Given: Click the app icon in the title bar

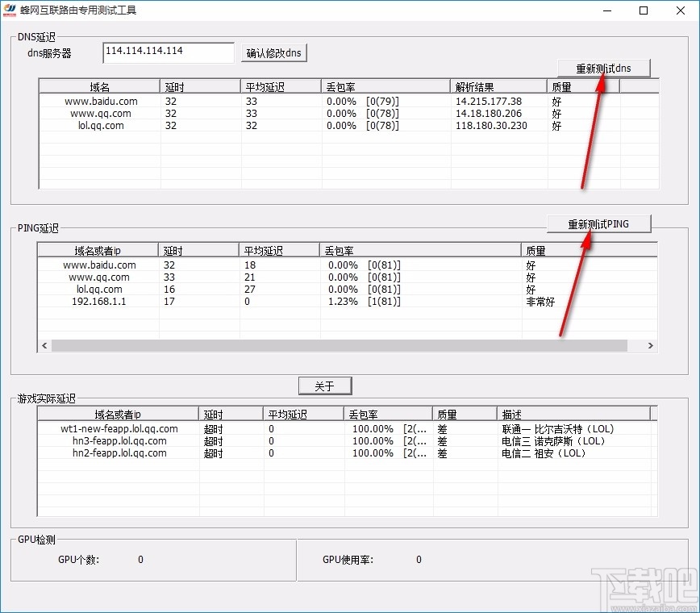Looking at the screenshot, I should pos(11,10).
